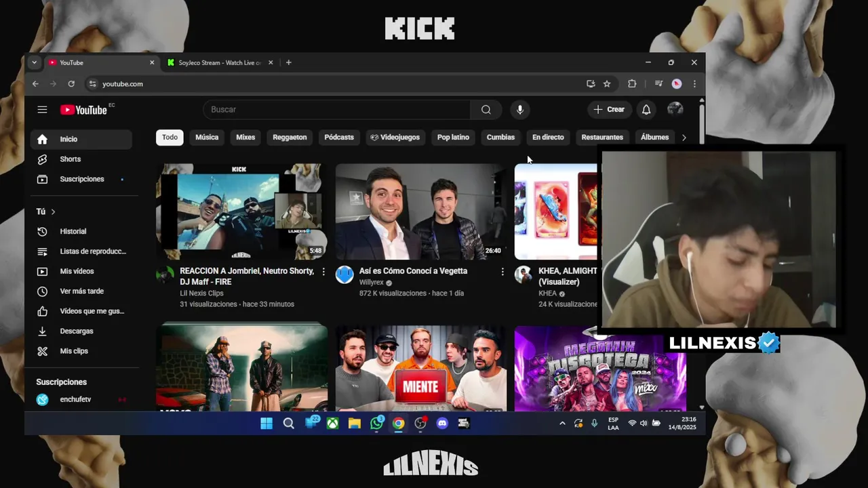Screen dimensions: 868x488
Task: Open the Chrome profile avatar
Action: click(x=677, y=84)
